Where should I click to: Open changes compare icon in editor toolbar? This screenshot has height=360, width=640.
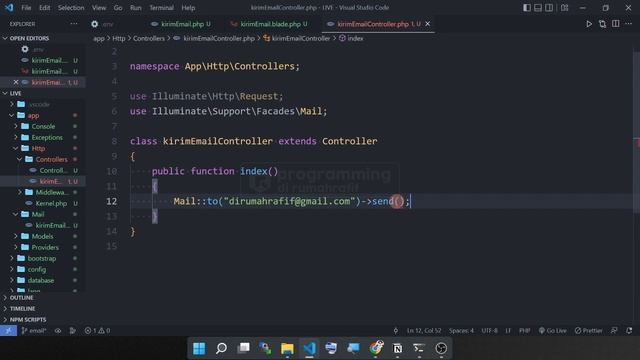(602, 24)
